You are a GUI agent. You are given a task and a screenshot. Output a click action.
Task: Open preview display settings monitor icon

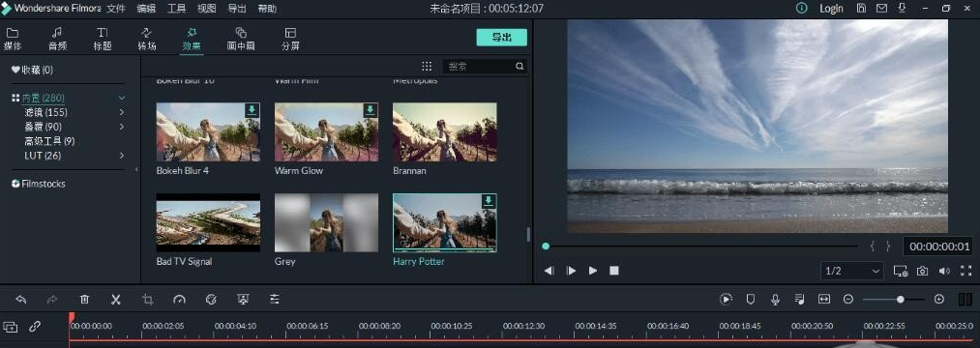[x=900, y=271]
